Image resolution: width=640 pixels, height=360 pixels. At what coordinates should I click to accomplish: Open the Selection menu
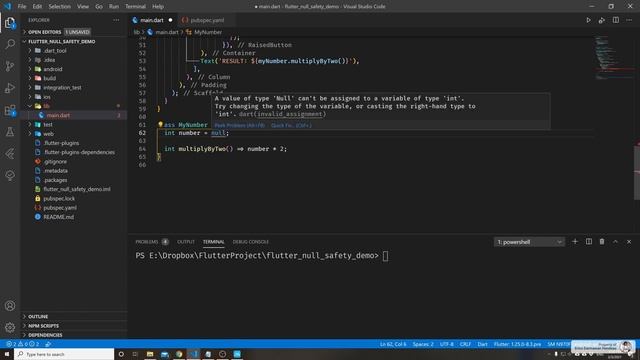click(x=60, y=7)
